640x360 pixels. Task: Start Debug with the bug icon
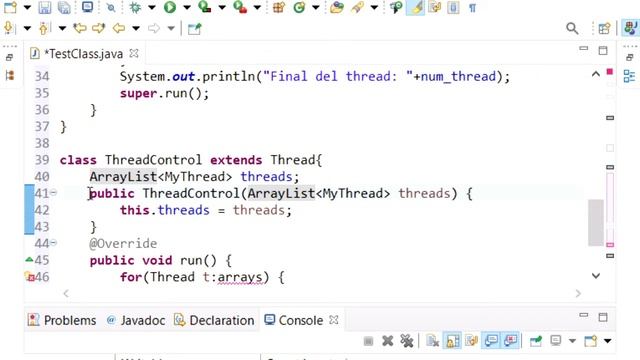point(135,7)
